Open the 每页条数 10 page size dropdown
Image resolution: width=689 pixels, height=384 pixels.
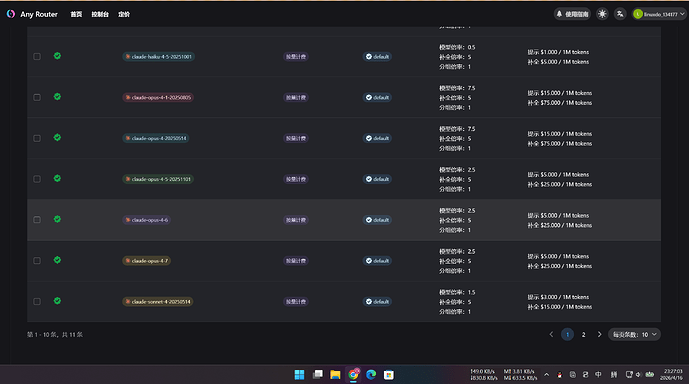point(634,335)
